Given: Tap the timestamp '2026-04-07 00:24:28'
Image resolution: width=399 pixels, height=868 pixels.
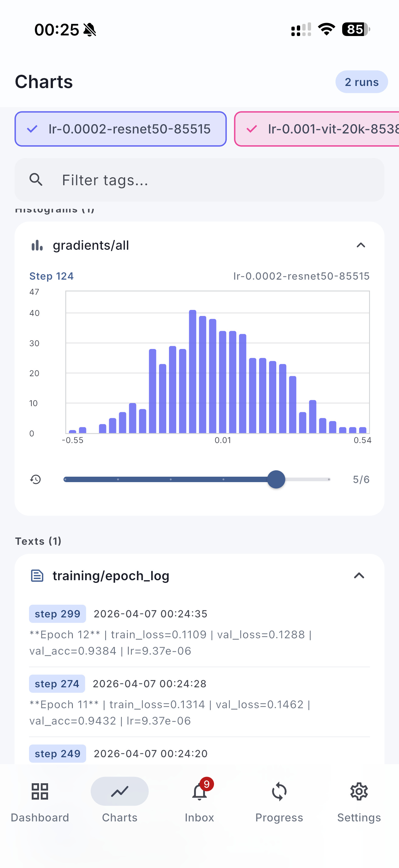Looking at the screenshot, I should 150,684.
